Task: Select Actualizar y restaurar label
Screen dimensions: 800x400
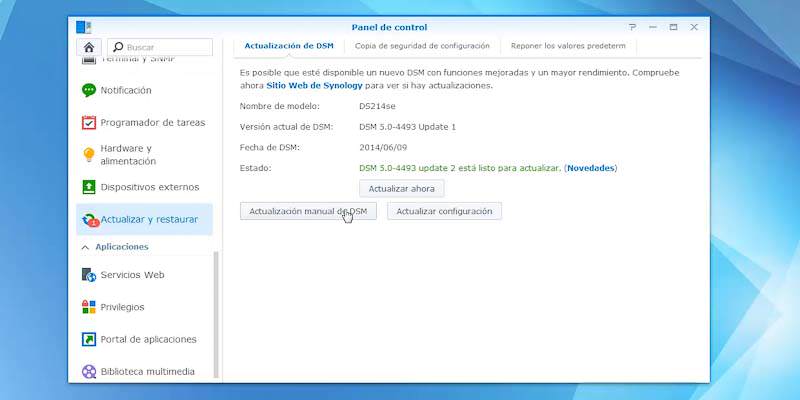Action: pyautogui.click(x=149, y=219)
